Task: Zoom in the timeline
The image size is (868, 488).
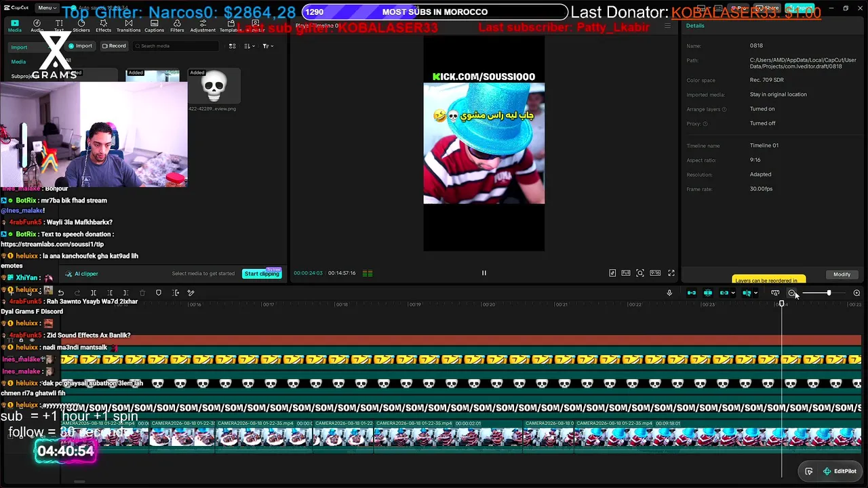Action: pyautogui.click(x=856, y=293)
